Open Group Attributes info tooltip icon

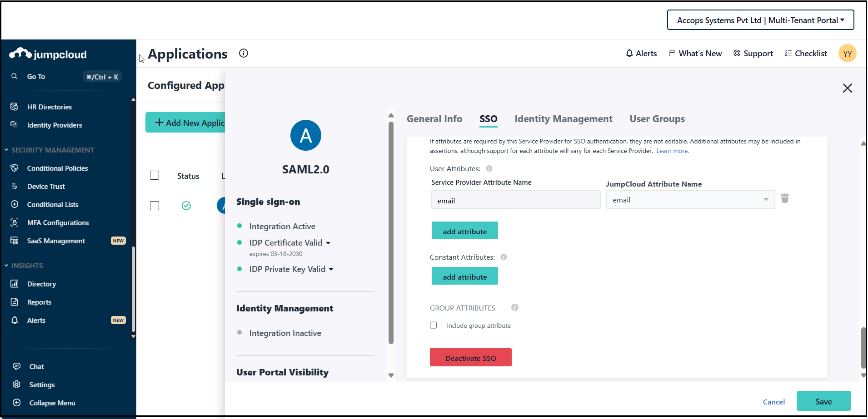514,308
